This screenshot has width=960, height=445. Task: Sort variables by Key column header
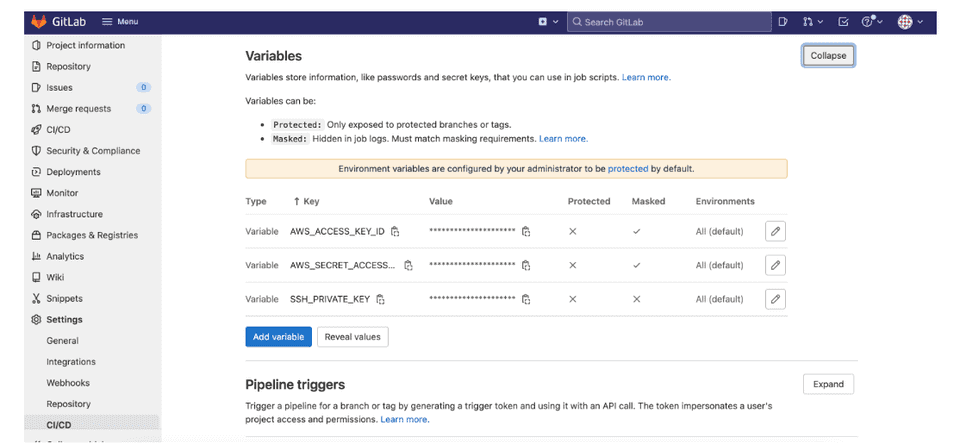[307, 201]
